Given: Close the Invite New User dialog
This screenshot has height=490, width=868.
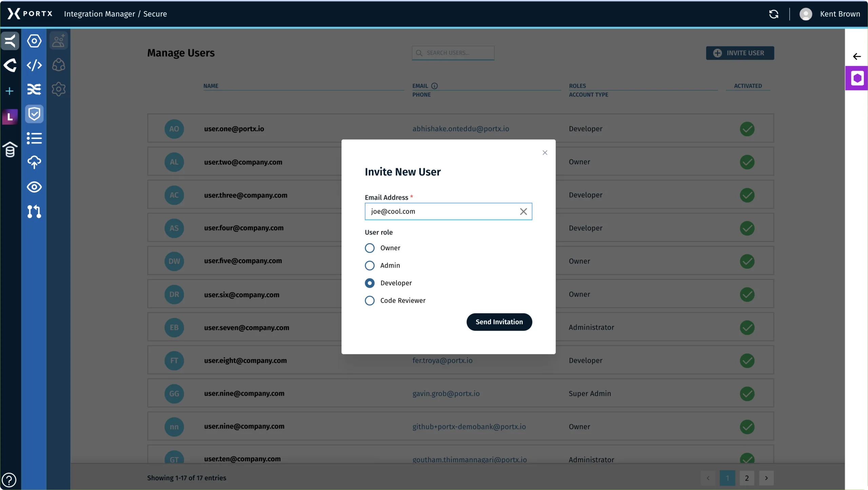Looking at the screenshot, I should click(545, 153).
